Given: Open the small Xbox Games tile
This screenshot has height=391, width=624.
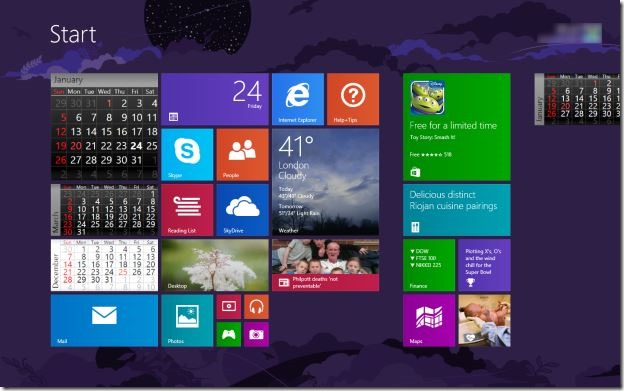Looking at the screenshot, I should 229,334.
